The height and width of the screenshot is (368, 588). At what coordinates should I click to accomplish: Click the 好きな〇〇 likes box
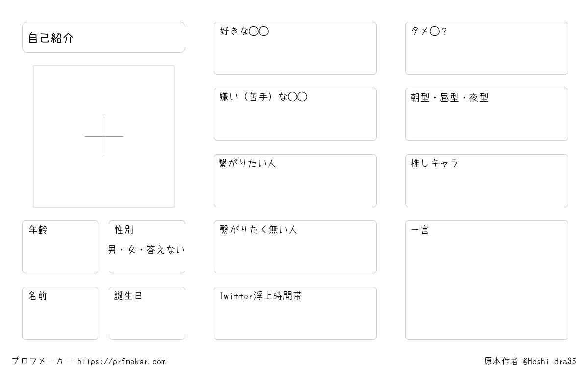click(x=295, y=48)
